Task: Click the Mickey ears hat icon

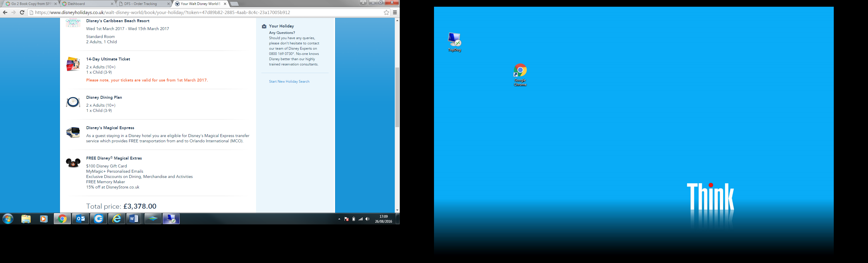Action: coord(73,163)
